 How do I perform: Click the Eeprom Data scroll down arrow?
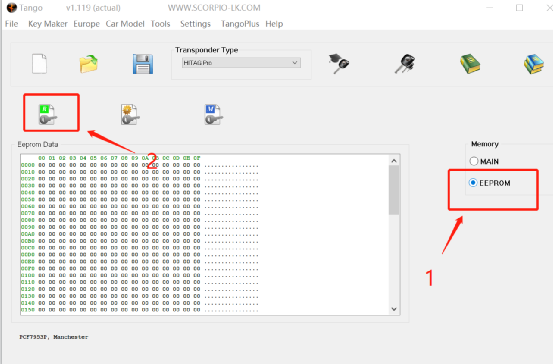(x=394, y=309)
